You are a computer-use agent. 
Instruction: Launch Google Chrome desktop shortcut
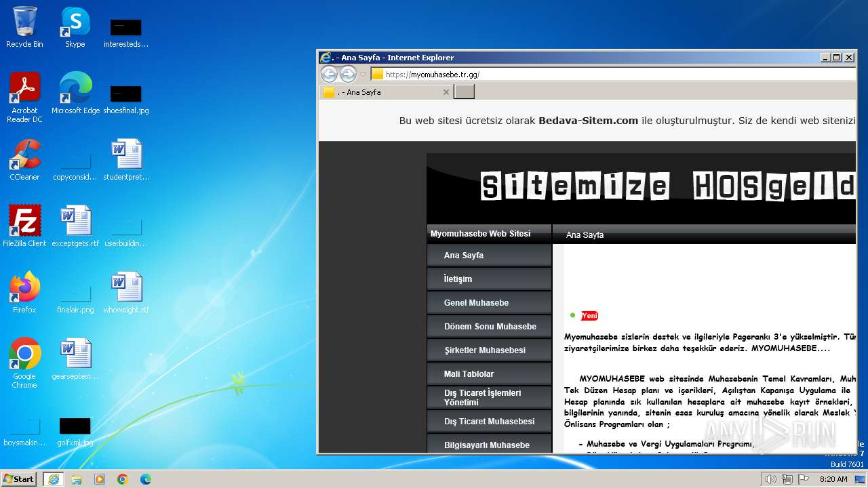24,363
